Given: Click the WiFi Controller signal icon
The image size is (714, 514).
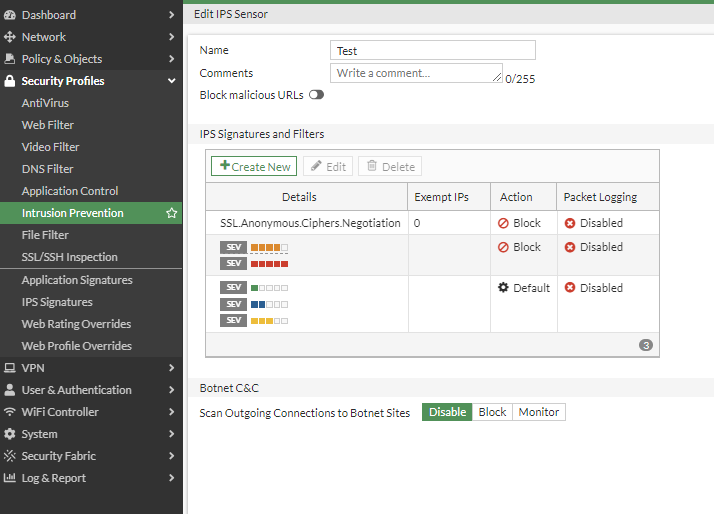Looking at the screenshot, I should (10, 412).
